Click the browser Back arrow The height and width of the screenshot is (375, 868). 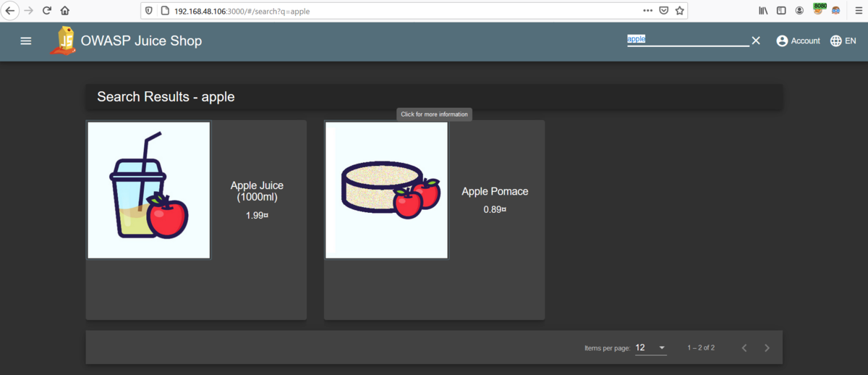[x=10, y=11]
